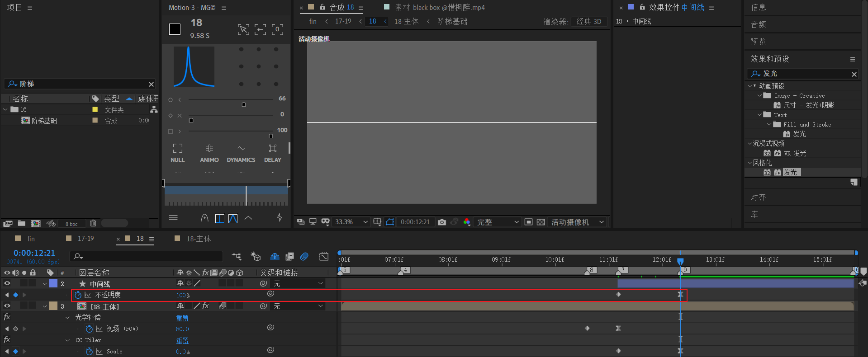Enable frame blending icon in timeline
868x357 pixels.
click(290, 257)
